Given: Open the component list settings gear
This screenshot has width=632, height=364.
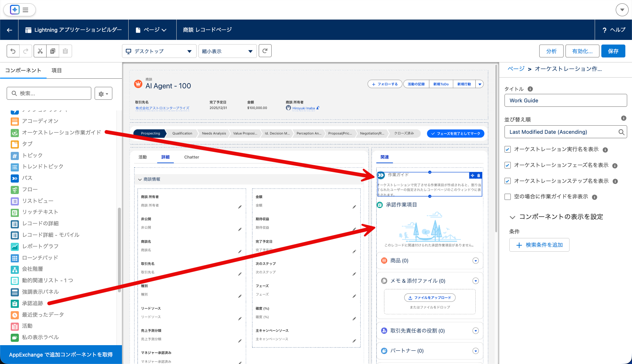Looking at the screenshot, I should click(x=103, y=93).
